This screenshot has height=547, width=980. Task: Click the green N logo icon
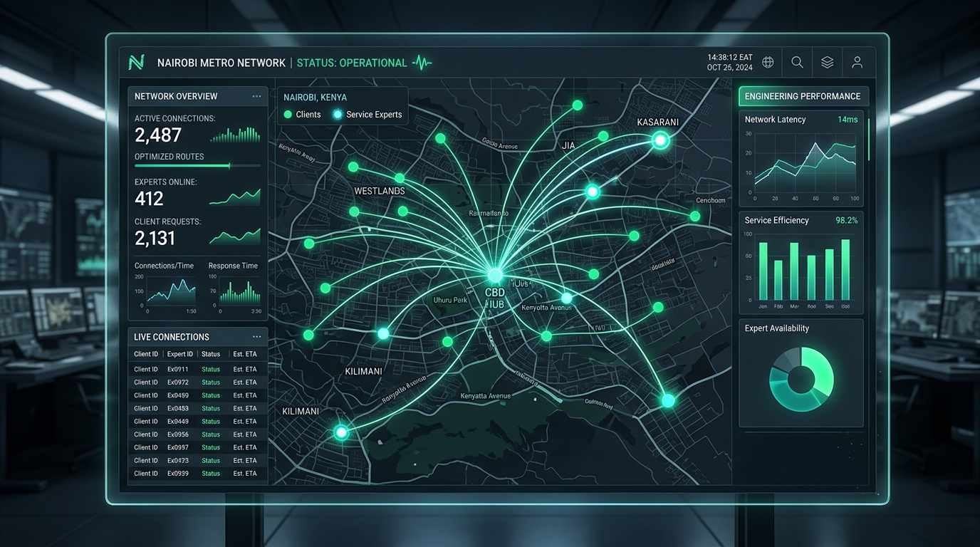[136, 63]
